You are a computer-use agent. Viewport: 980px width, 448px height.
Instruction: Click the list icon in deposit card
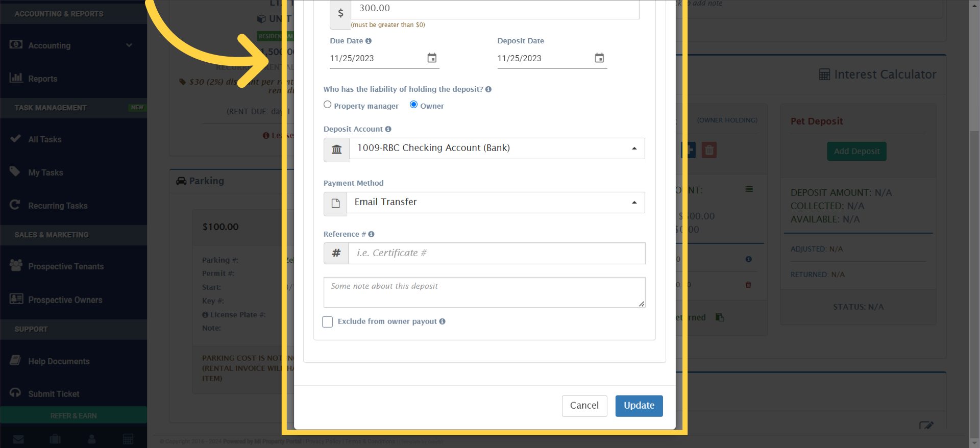[x=749, y=189]
